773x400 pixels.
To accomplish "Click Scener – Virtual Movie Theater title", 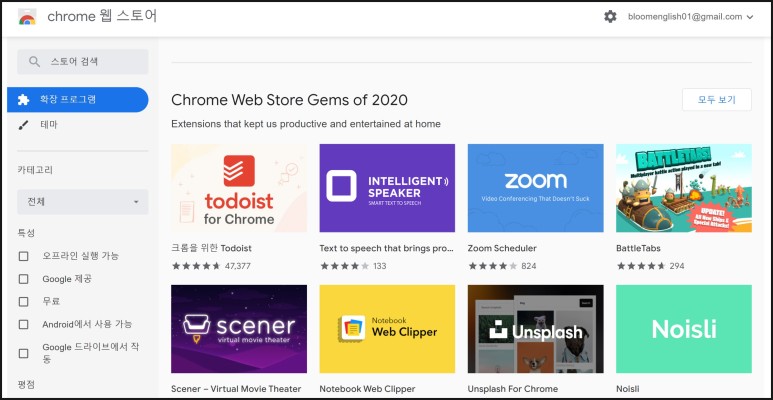I will 236,389.
